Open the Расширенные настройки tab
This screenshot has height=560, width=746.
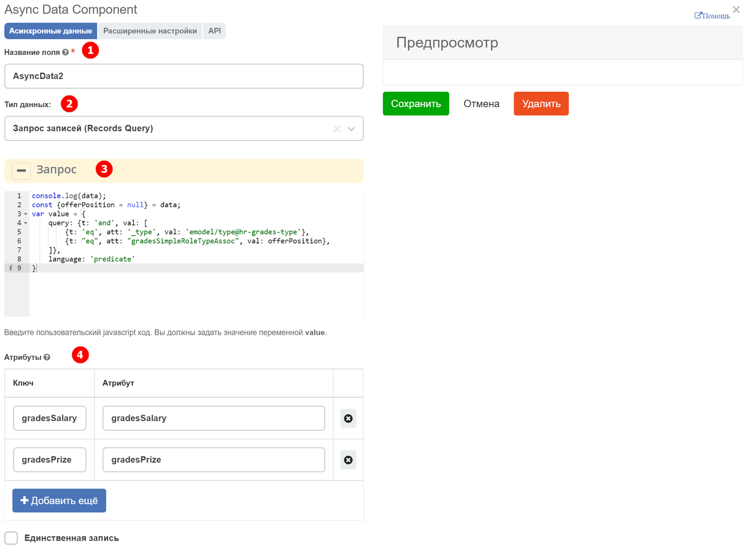coord(150,31)
